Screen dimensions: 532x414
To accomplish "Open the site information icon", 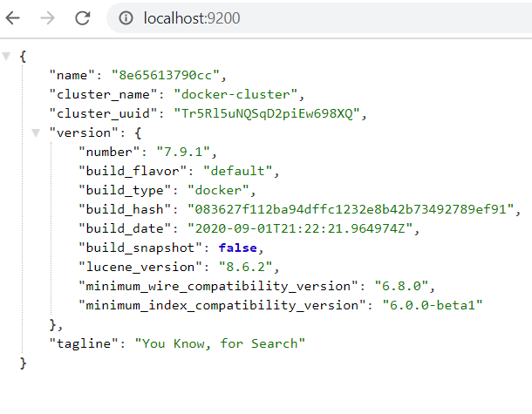I will coord(126,18).
